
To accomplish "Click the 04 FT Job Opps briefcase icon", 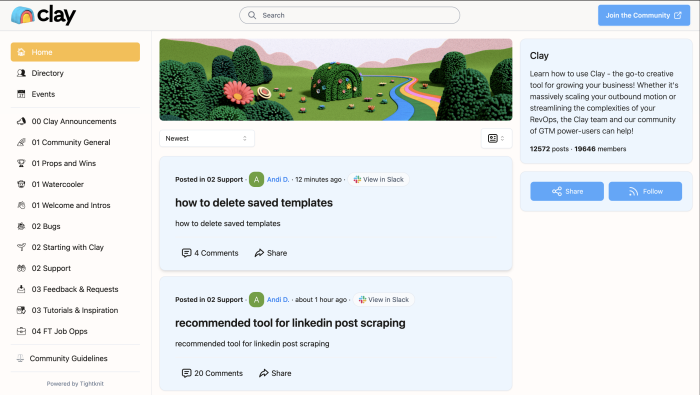I will point(21,331).
